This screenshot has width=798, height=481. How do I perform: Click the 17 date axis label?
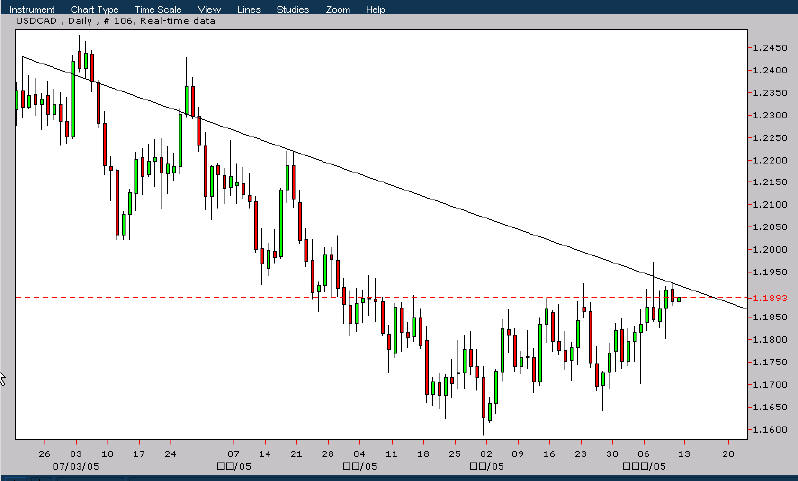pos(138,454)
